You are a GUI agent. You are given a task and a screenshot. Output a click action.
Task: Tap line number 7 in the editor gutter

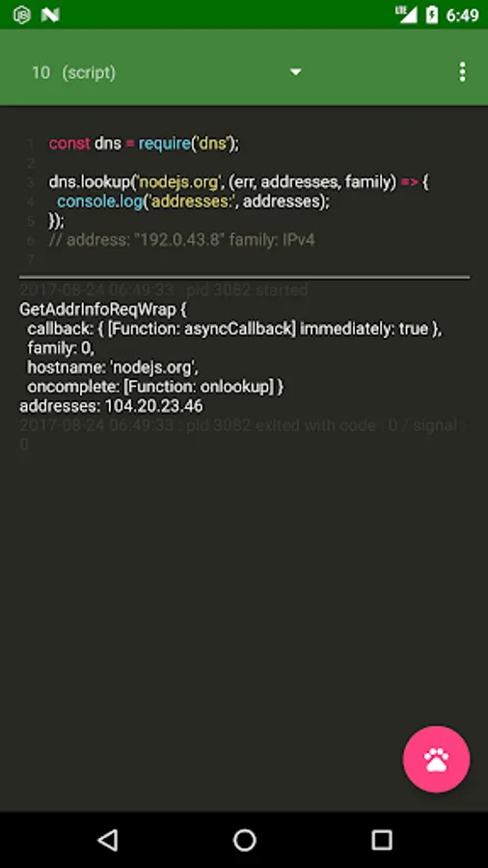(x=31, y=259)
